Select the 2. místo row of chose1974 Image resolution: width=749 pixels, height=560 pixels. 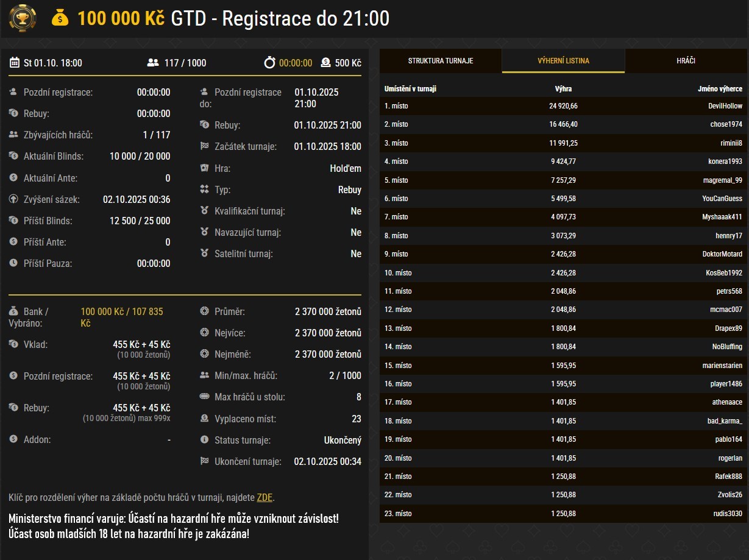[x=563, y=124]
